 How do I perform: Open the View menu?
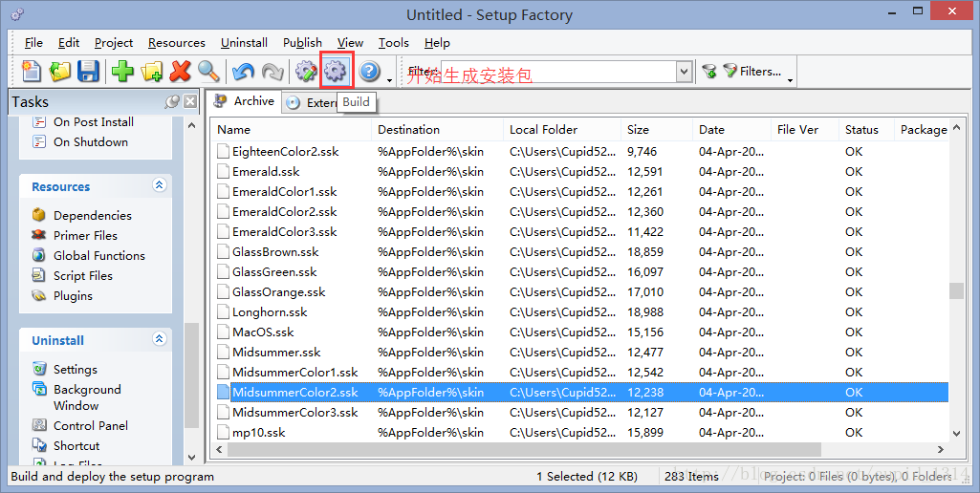click(350, 42)
